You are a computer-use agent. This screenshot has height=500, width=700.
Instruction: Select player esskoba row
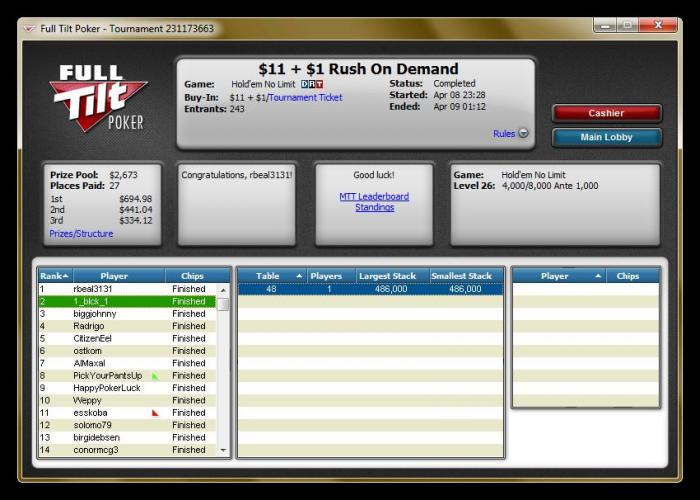point(128,412)
